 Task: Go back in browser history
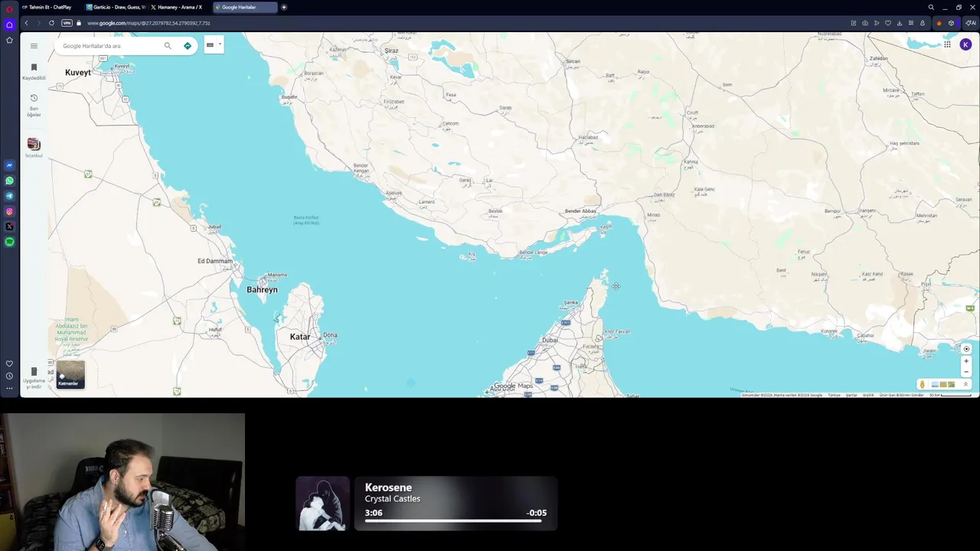point(26,23)
